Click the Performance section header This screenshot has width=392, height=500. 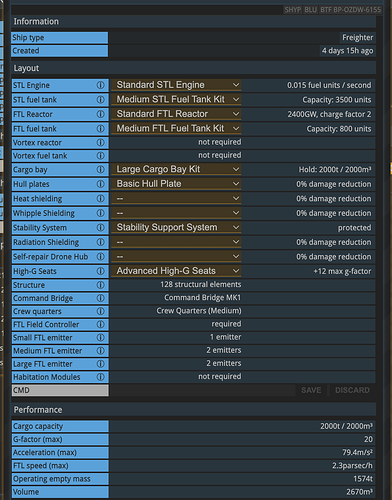(194, 410)
